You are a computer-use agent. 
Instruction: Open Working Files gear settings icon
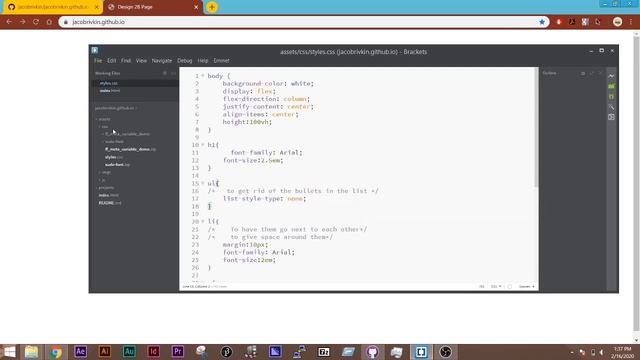(165, 73)
